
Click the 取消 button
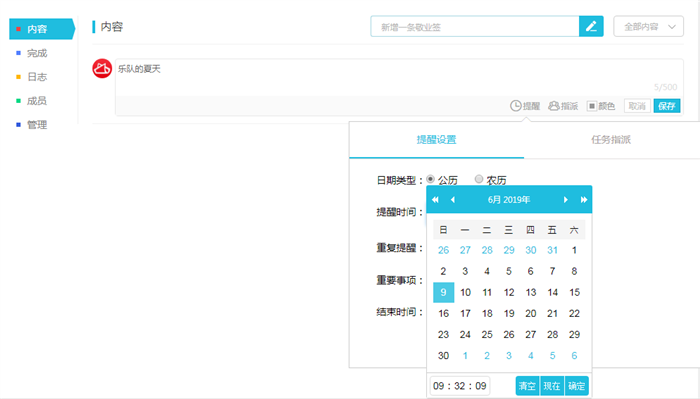637,106
